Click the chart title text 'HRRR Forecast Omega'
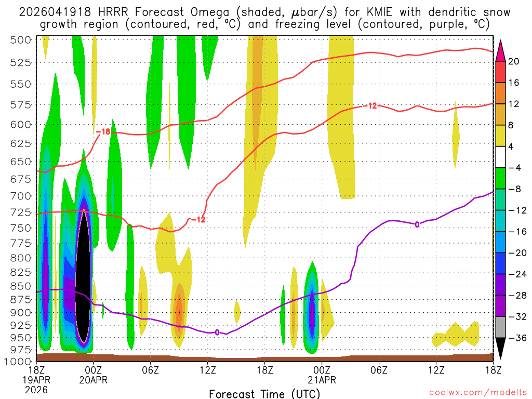The width and height of the screenshot is (532, 399). (x=164, y=12)
